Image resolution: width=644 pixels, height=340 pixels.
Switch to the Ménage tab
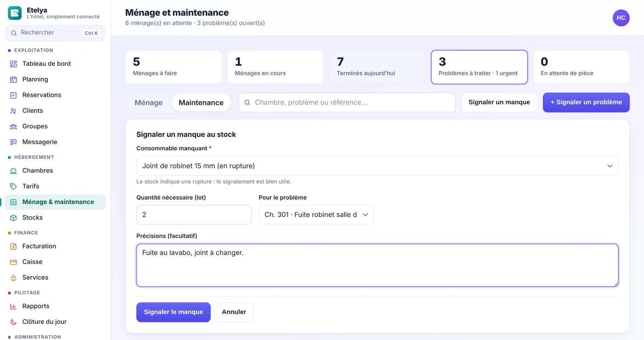click(149, 103)
